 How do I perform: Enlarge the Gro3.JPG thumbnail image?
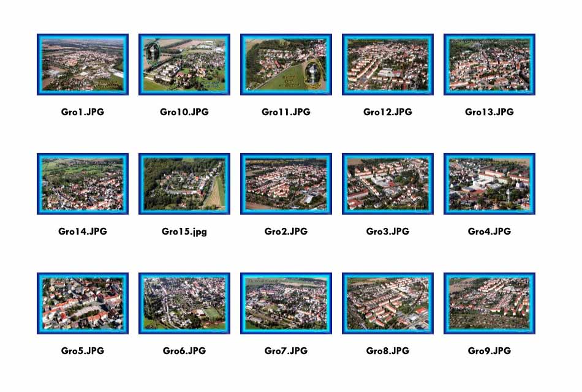[388, 184]
